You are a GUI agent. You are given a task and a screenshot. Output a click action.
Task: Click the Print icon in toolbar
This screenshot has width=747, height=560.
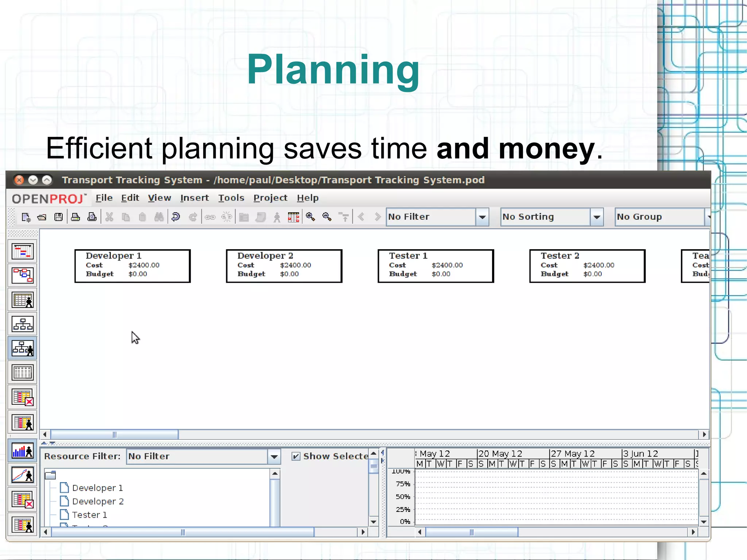[x=76, y=217]
